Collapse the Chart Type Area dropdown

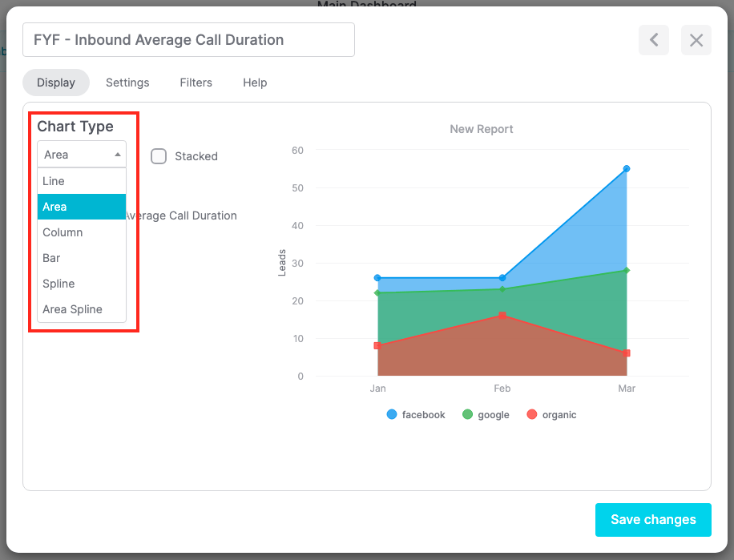82,155
